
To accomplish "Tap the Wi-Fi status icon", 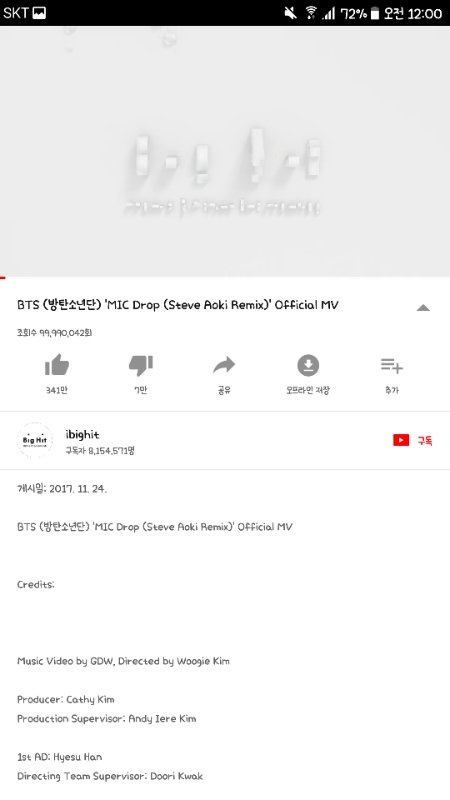I will coord(310,13).
